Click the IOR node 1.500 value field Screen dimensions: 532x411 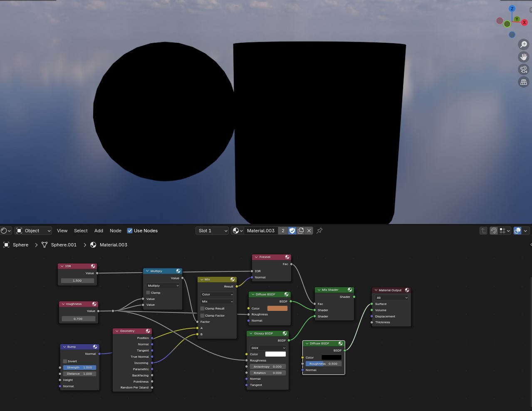click(x=77, y=281)
